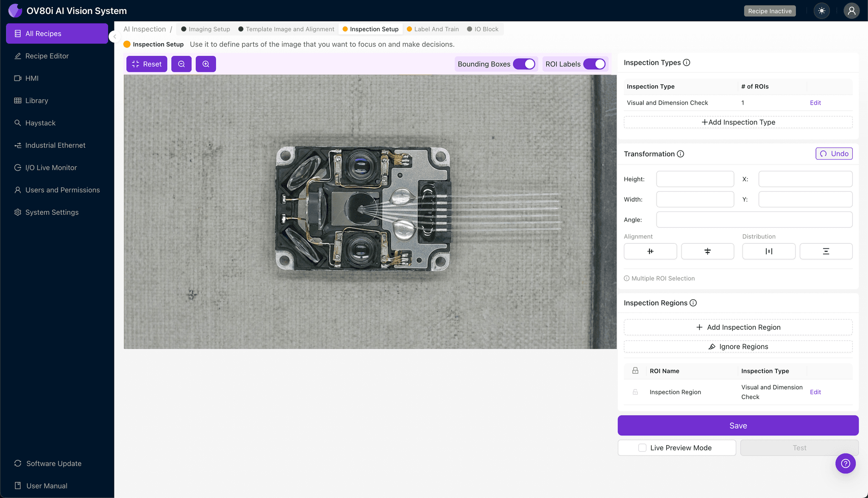The image size is (868, 498).
Task: Undo the last transformation
Action: tap(833, 153)
